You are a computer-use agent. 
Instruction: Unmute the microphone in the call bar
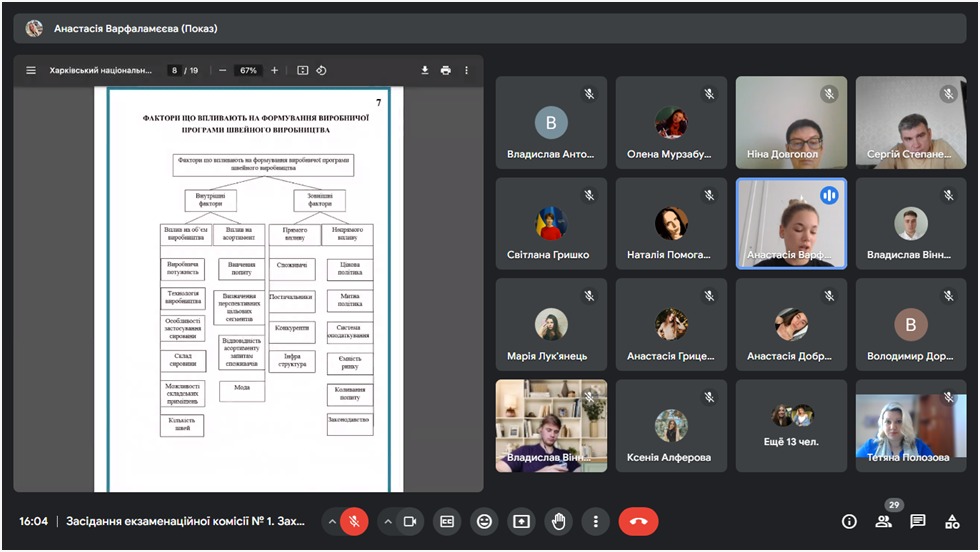354,521
